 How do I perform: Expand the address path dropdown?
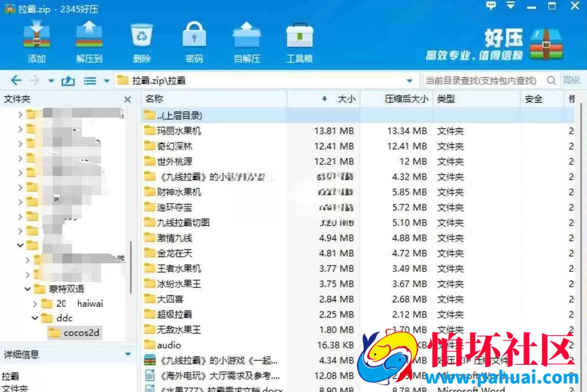click(x=410, y=81)
